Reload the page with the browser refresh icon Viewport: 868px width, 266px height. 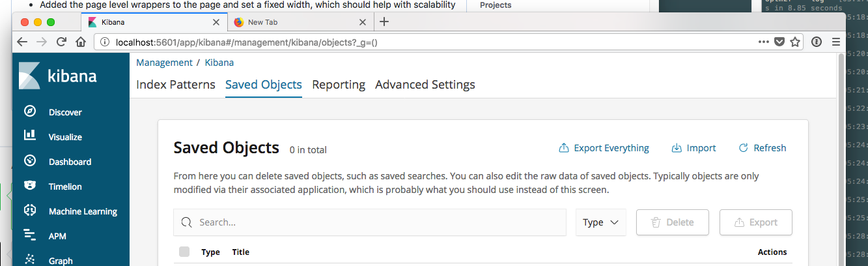click(62, 42)
